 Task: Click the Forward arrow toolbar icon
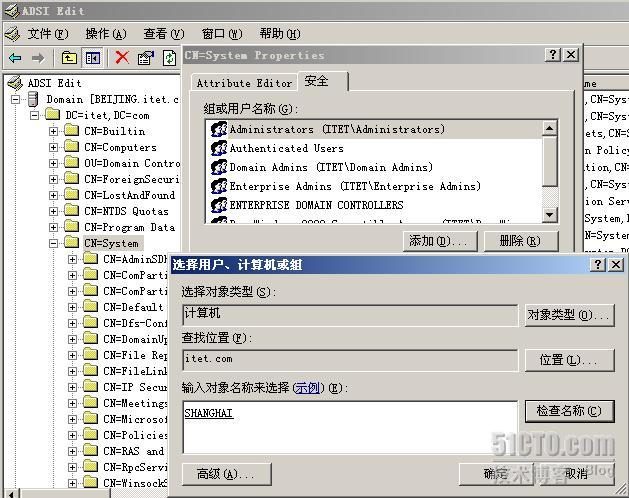tap(38, 58)
